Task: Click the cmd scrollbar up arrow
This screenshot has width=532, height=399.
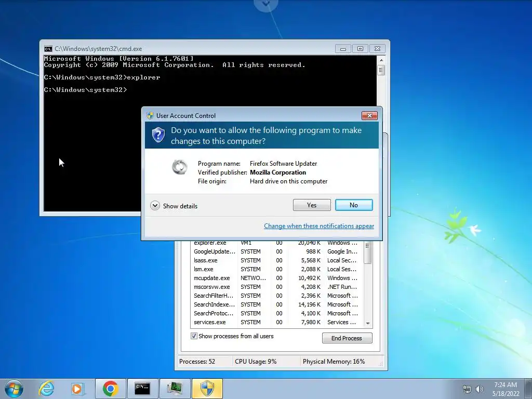Action: tap(381, 60)
